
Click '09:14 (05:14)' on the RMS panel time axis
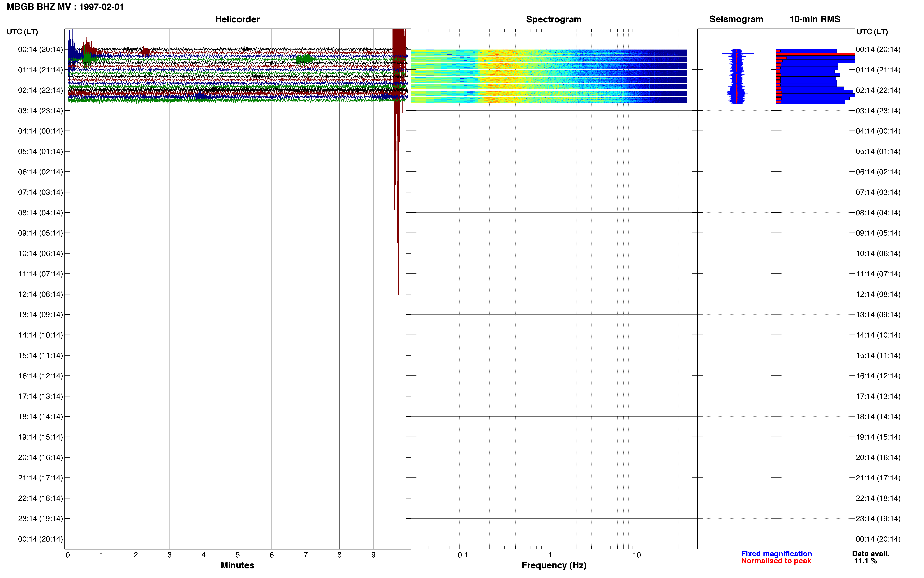[x=878, y=233]
